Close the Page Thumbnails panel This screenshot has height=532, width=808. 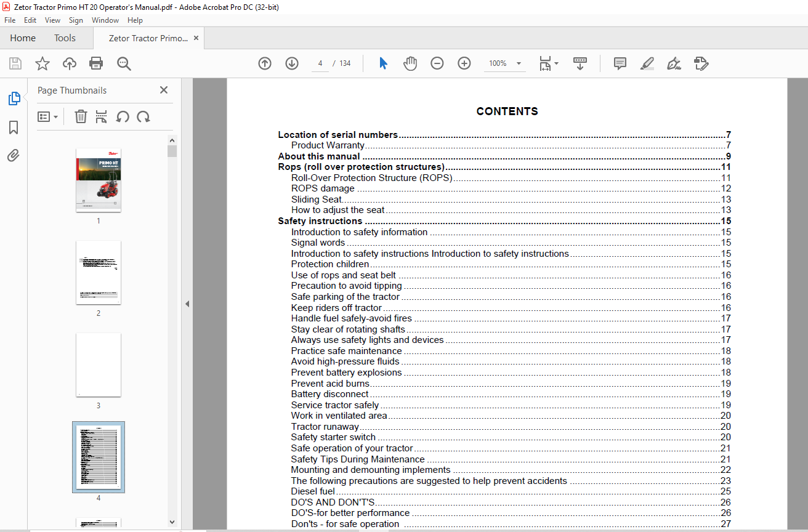coord(164,90)
